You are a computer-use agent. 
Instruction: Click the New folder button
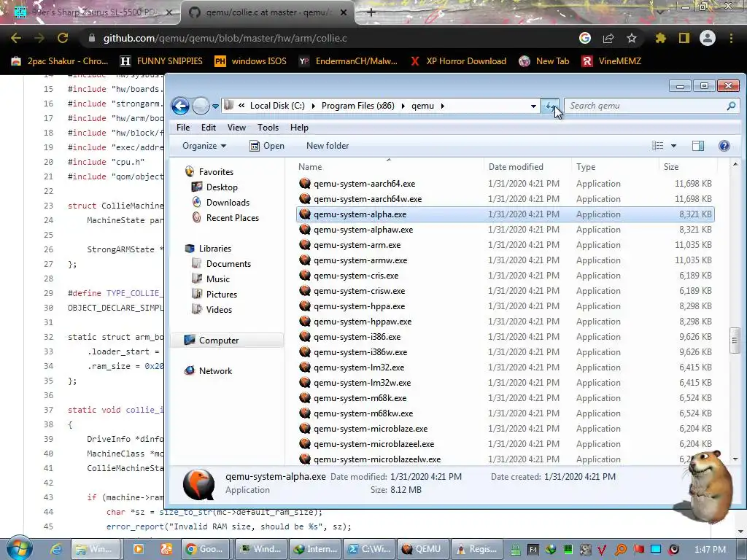click(x=328, y=146)
